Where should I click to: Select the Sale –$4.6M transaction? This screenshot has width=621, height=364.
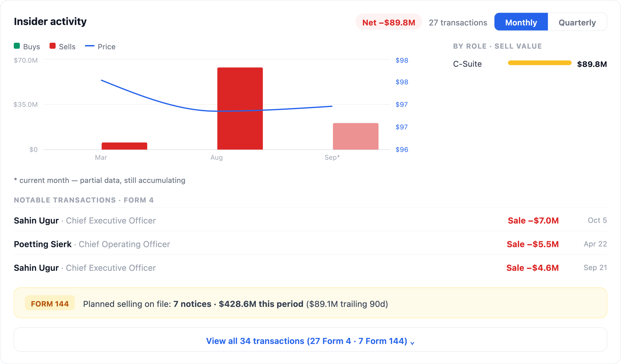coord(533,268)
